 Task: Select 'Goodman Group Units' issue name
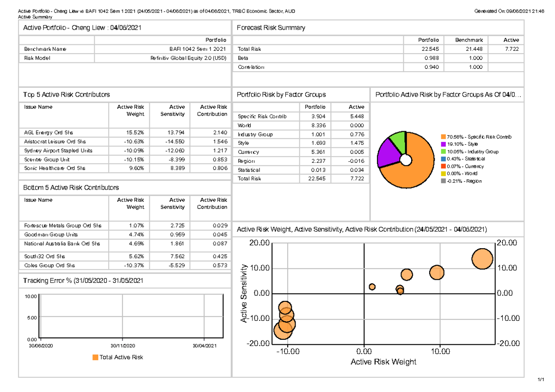[51, 234]
